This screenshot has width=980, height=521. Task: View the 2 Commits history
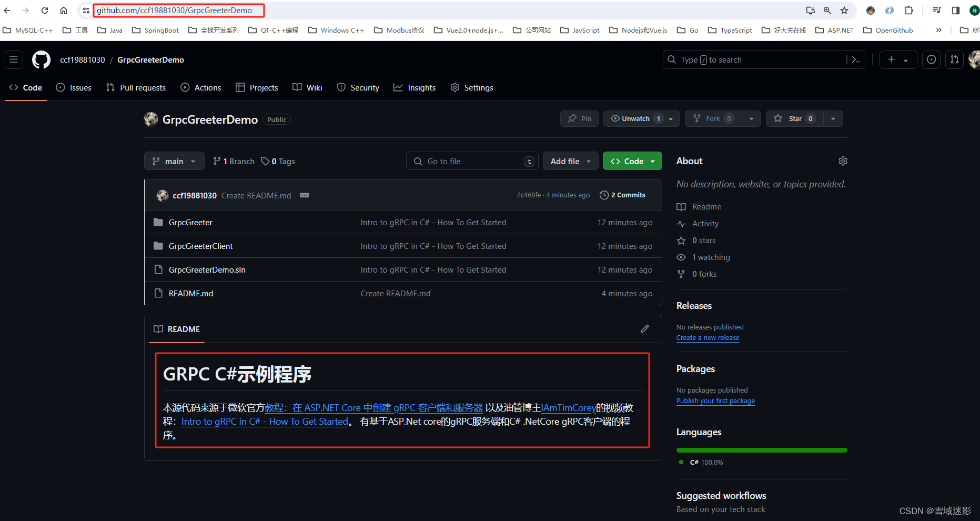coord(622,195)
